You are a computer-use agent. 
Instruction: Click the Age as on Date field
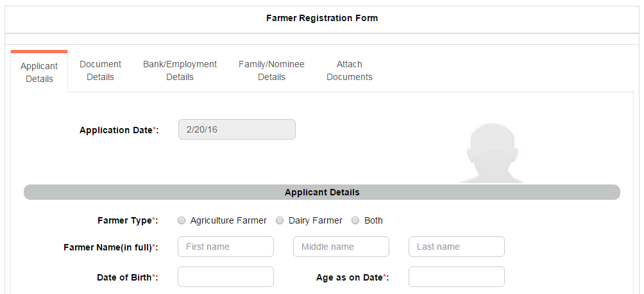456,277
